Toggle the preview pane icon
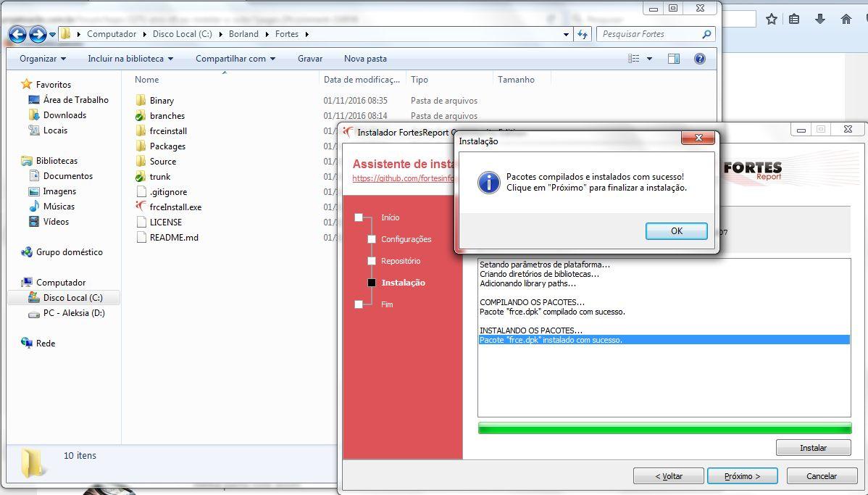Image resolution: width=868 pixels, height=495 pixels. coord(674,59)
